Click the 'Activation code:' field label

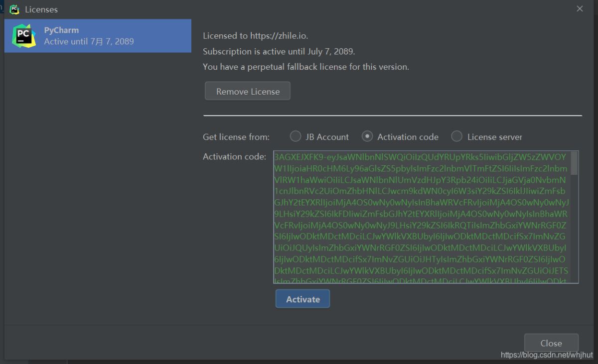click(x=234, y=157)
